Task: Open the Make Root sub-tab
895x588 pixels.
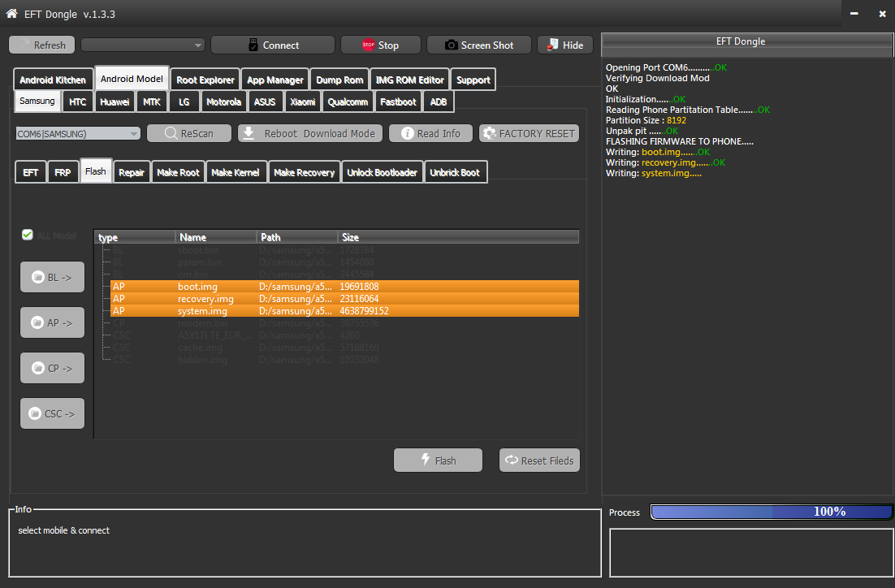Action: tap(178, 172)
